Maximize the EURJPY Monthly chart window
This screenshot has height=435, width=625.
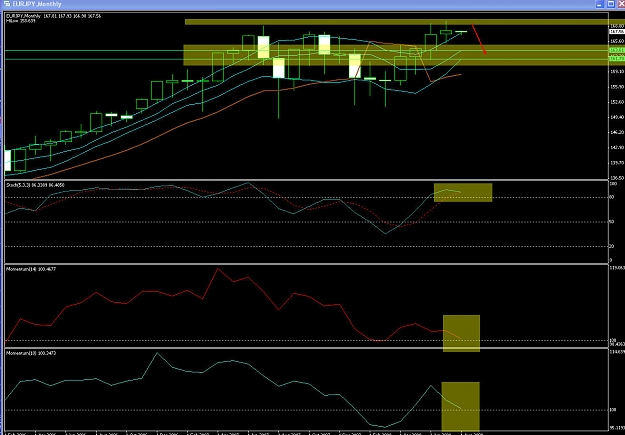pos(611,4)
